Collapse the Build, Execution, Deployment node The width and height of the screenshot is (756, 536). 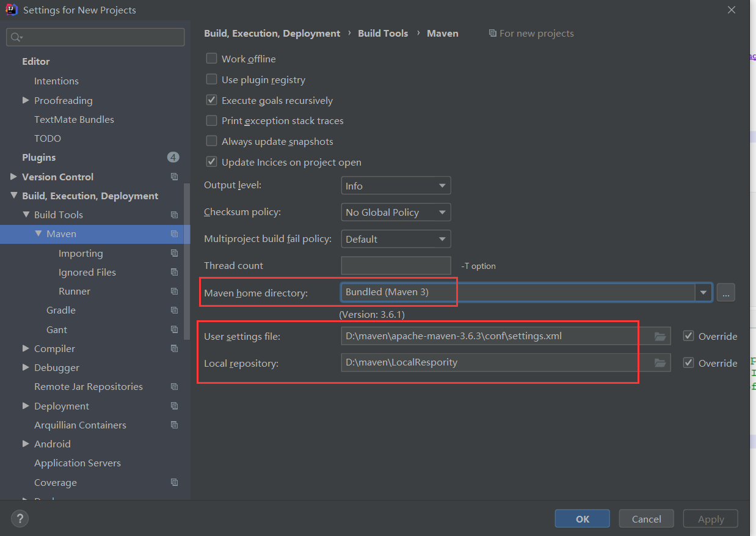click(13, 196)
